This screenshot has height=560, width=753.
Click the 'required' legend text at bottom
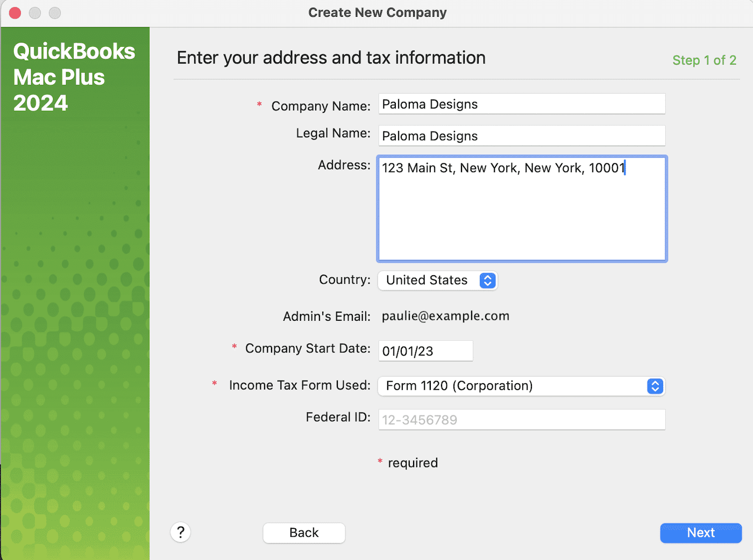[x=413, y=463]
